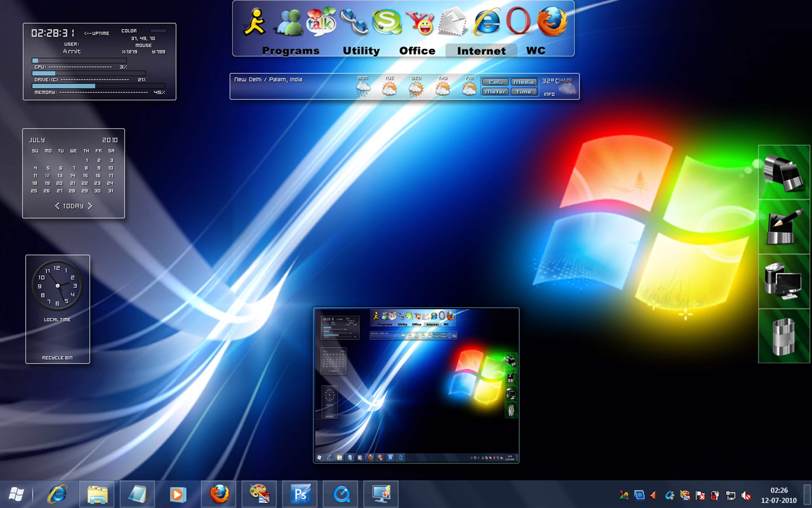This screenshot has height=508, width=812.
Task: Open the display personalization icon on taskbar
Action: pyautogui.click(x=381, y=494)
